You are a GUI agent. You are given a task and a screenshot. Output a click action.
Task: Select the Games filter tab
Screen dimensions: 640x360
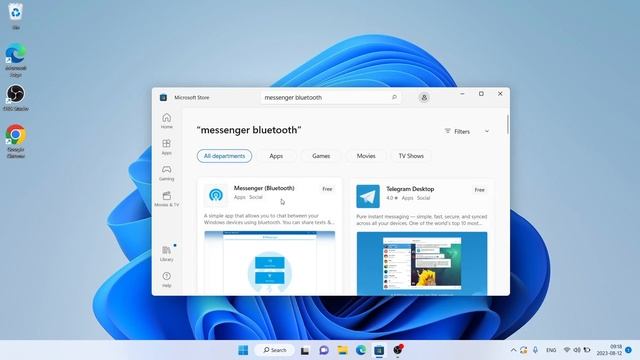tap(321, 156)
